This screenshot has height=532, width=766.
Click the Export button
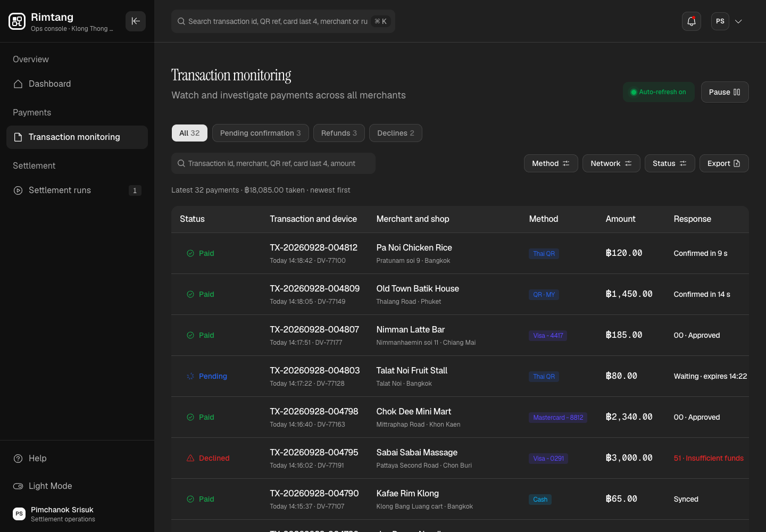pyautogui.click(x=724, y=163)
